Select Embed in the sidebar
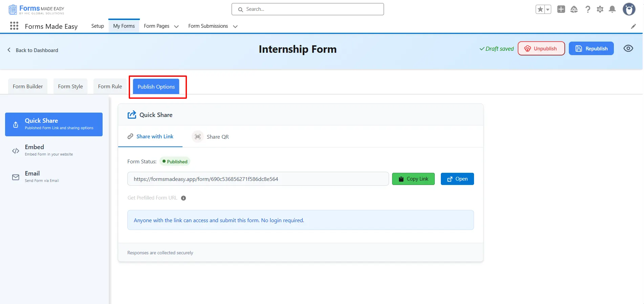This screenshot has height=304, width=644. pyautogui.click(x=35, y=150)
